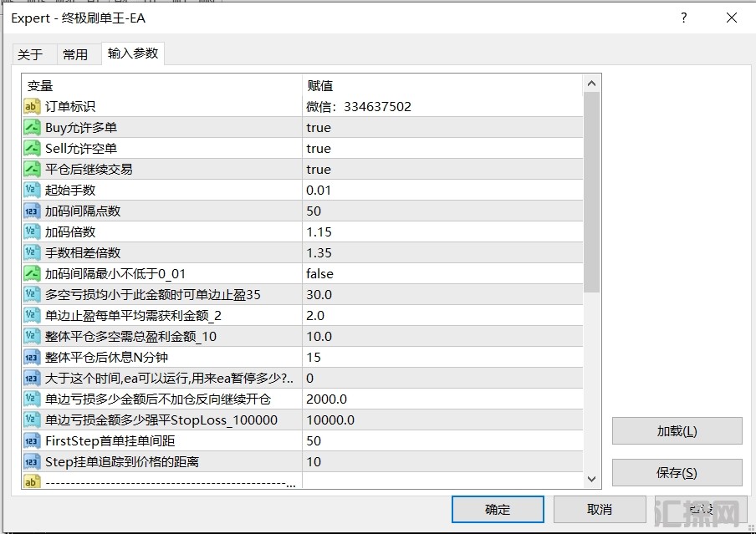
Task: Select the 加码间隔点数 variable name
Action: tap(83, 211)
